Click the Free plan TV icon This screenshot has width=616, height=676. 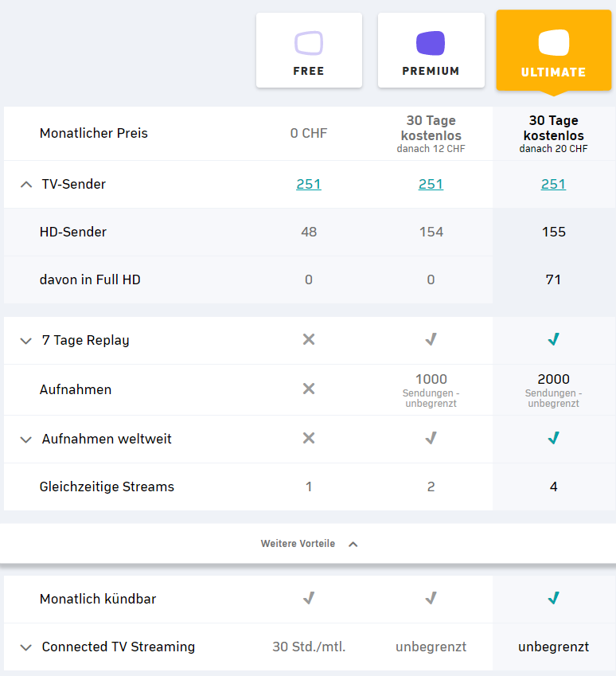tap(309, 42)
